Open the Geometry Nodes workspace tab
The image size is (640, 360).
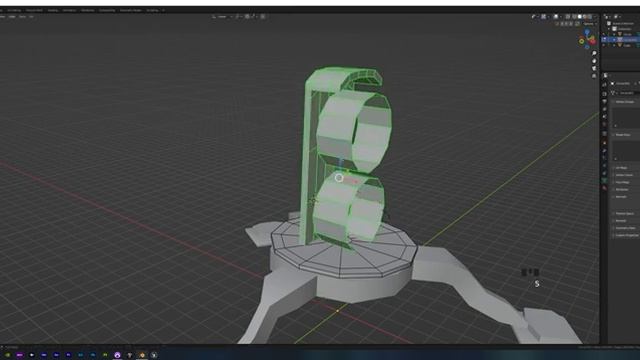131,10
